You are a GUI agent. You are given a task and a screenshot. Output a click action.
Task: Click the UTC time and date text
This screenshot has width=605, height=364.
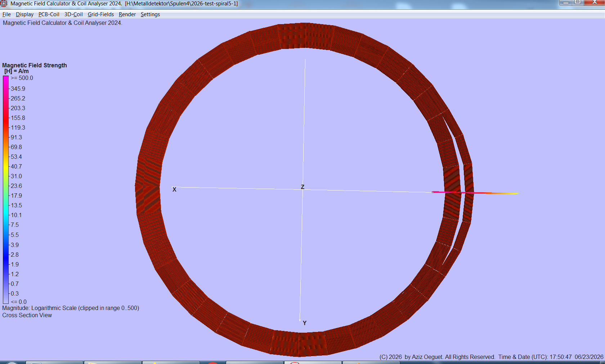point(551,357)
